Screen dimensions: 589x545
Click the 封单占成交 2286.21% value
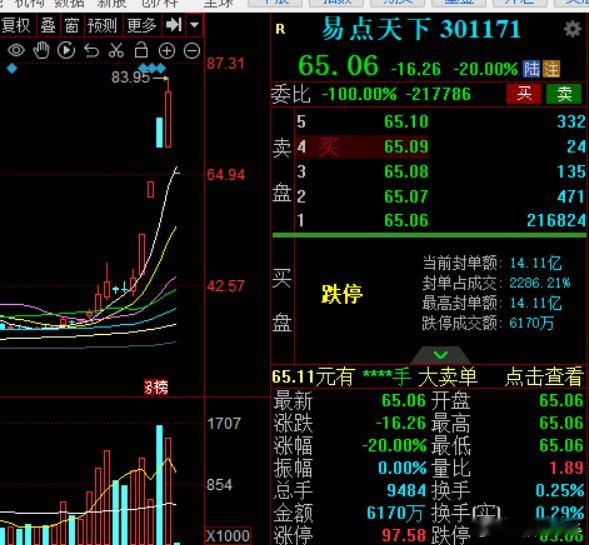pos(540,283)
